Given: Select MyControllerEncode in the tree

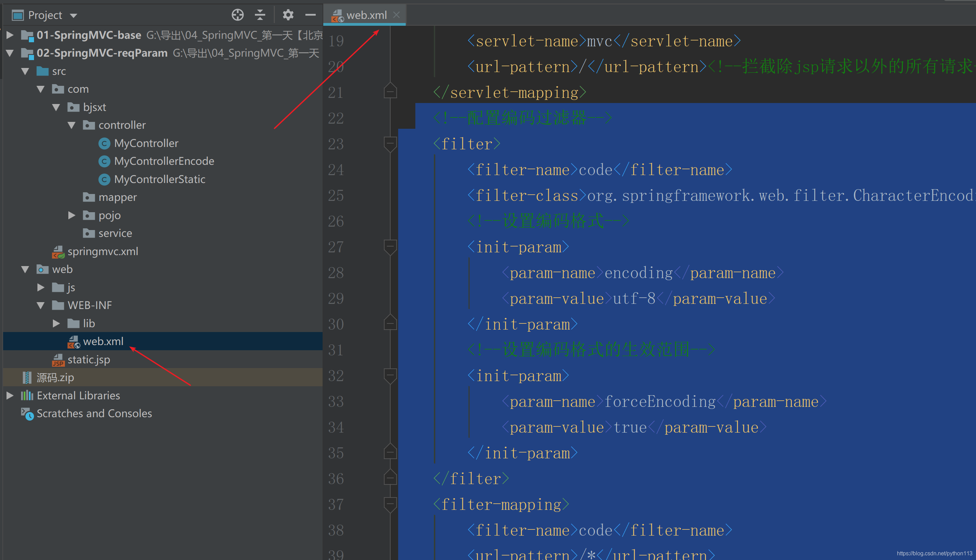Looking at the screenshot, I should pyautogui.click(x=164, y=161).
